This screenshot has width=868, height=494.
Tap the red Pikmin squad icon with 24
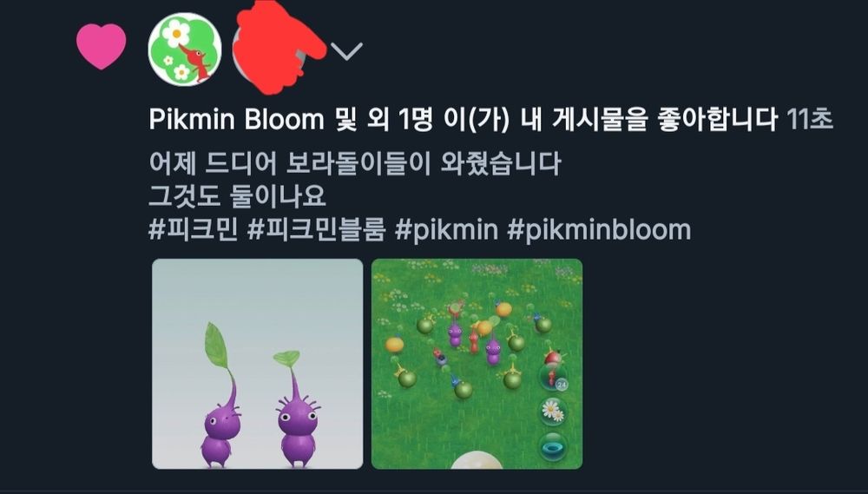point(554,375)
